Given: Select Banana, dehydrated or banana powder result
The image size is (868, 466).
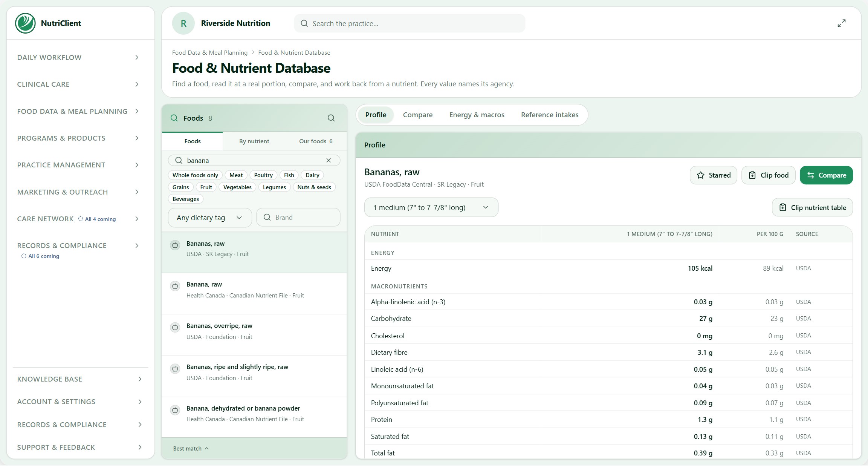Looking at the screenshot, I should click(254, 417).
